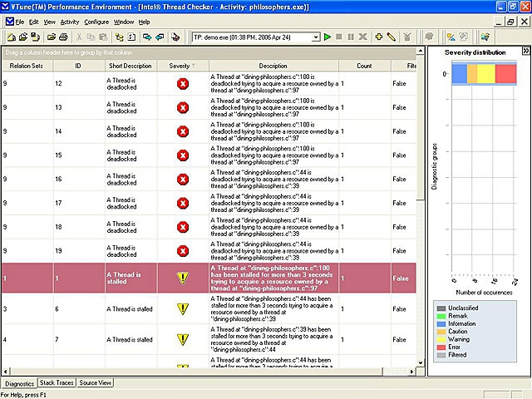The height and width of the screenshot is (399, 532).
Task: Switch to the Stack Traces tab
Action: 57,382
